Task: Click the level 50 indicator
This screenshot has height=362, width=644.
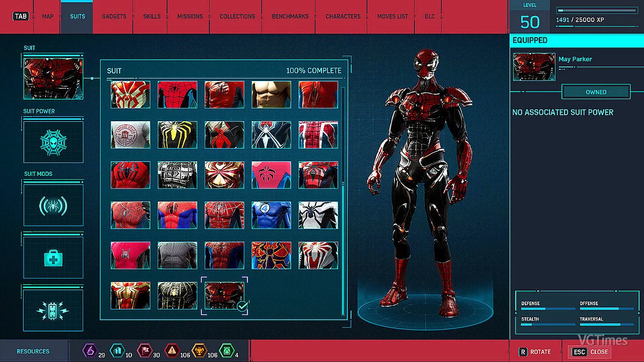Action: 530,21
